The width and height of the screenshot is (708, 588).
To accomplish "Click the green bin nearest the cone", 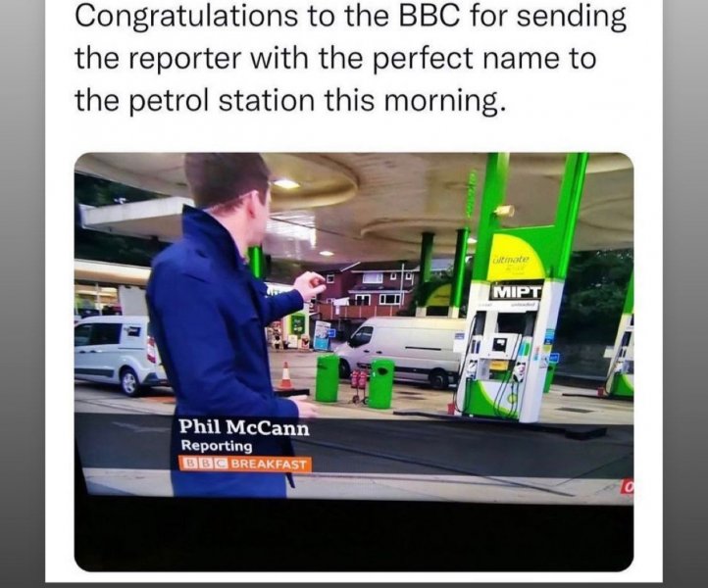I will 327,377.
